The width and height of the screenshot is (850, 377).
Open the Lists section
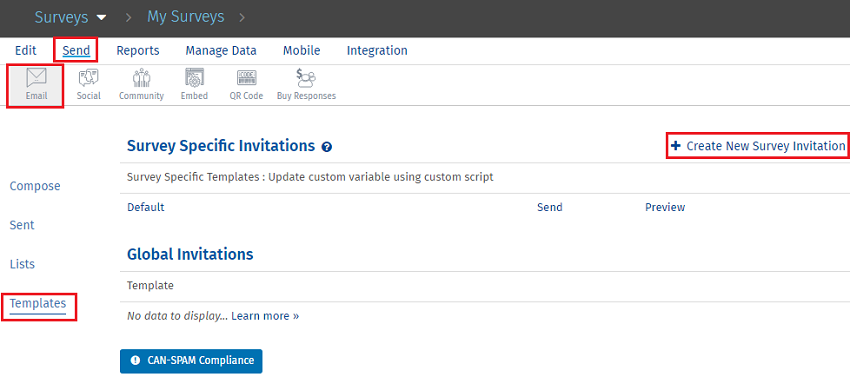[x=22, y=264]
